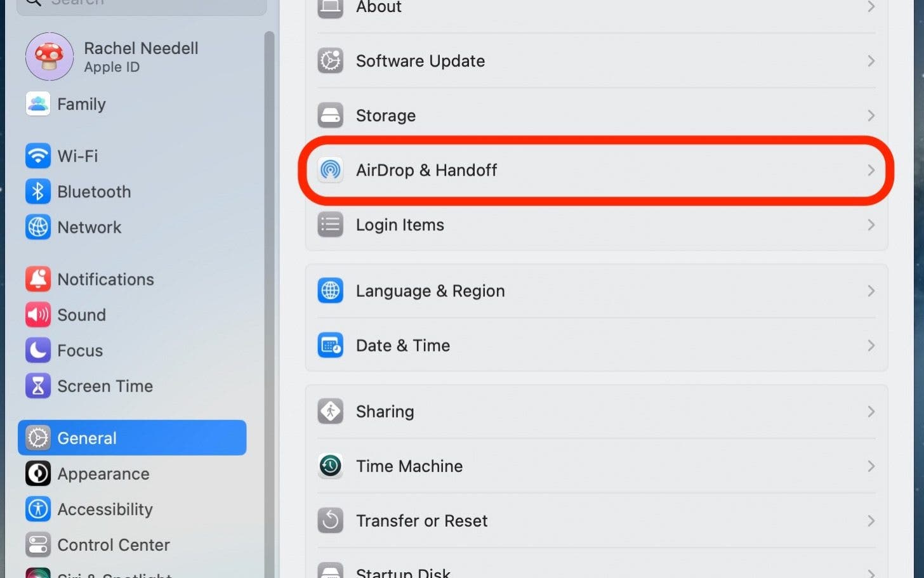This screenshot has width=924, height=578.
Task: Open the Transfer or Reset chevron
Action: point(871,521)
